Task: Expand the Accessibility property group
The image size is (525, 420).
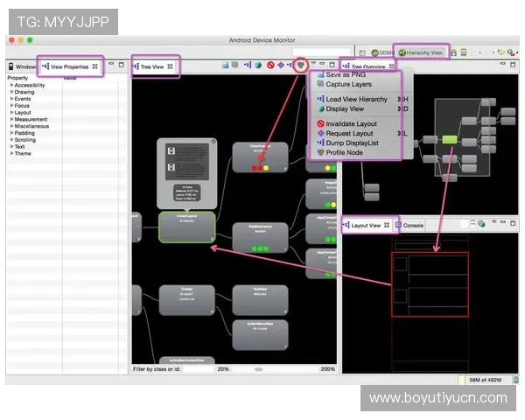Action: [11, 85]
